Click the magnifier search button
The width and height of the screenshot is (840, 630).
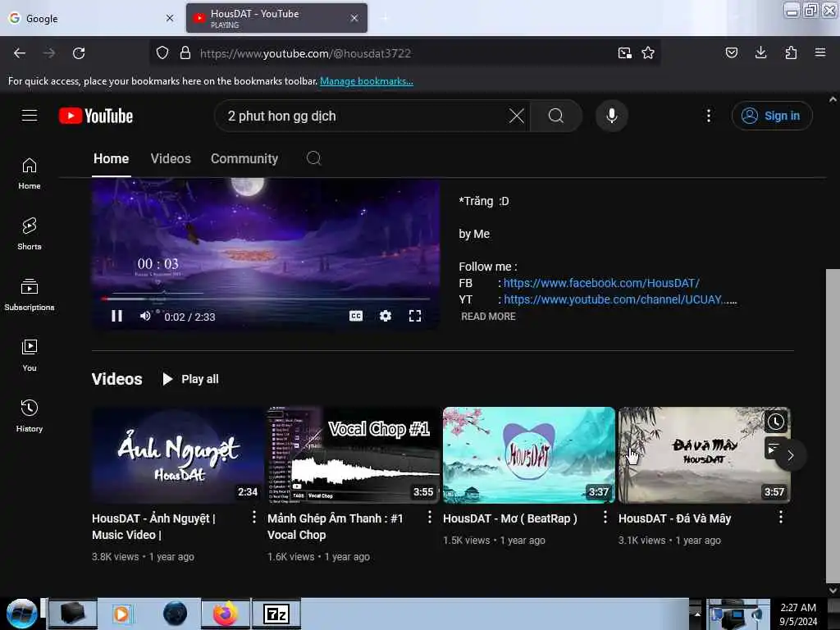click(x=556, y=116)
